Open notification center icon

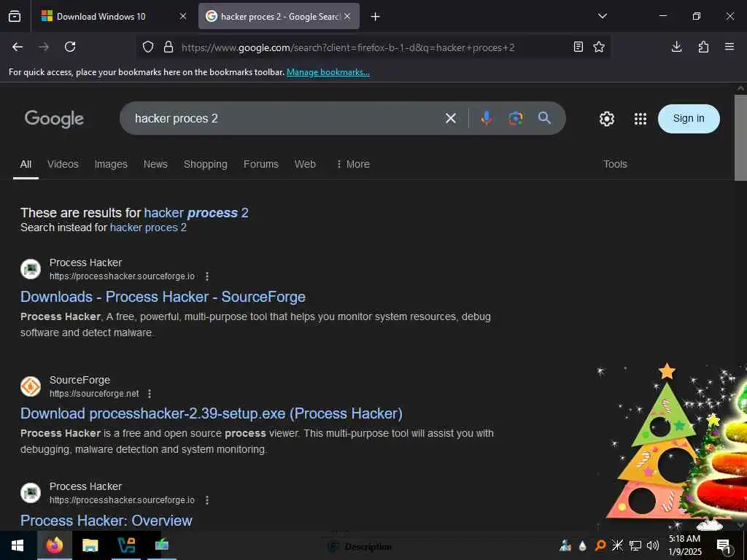(x=724, y=546)
